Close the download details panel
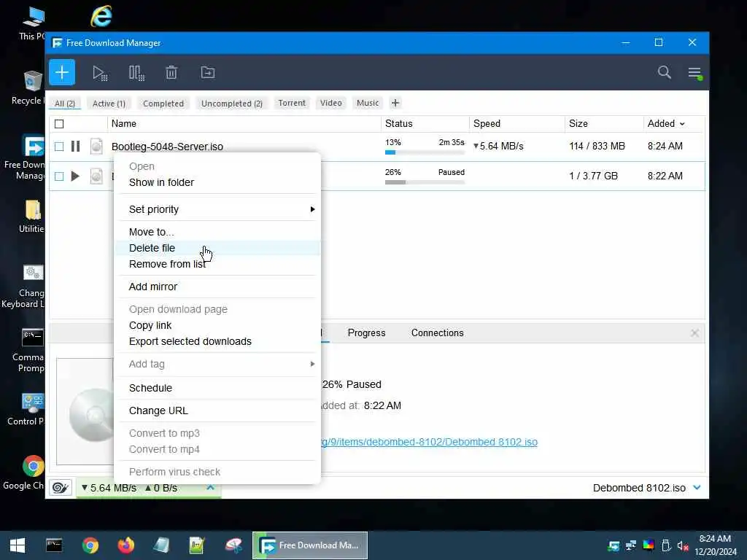This screenshot has width=747, height=560. click(694, 332)
